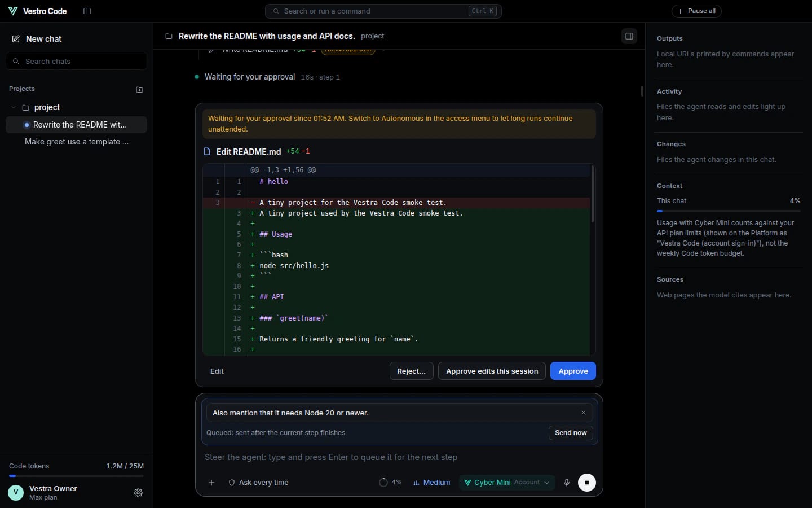The image size is (812, 508).
Task: Open settings gear icon
Action: coord(138,493)
